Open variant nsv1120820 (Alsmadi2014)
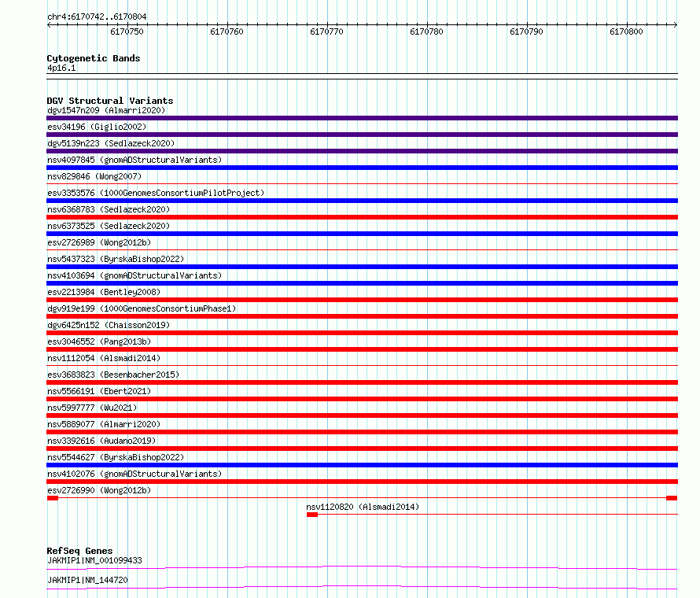 tap(363, 507)
